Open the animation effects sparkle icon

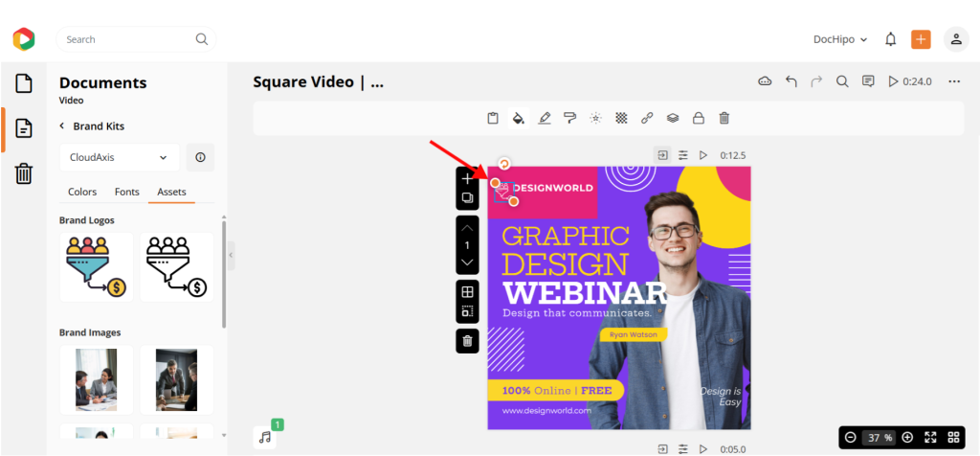coord(595,118)
